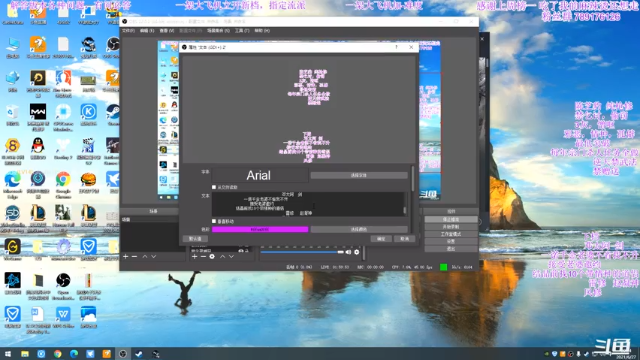The height and width of the screenshot is (360, 640).
Task: Open the Tools menu in OBS
Action: tap(242, 31)
